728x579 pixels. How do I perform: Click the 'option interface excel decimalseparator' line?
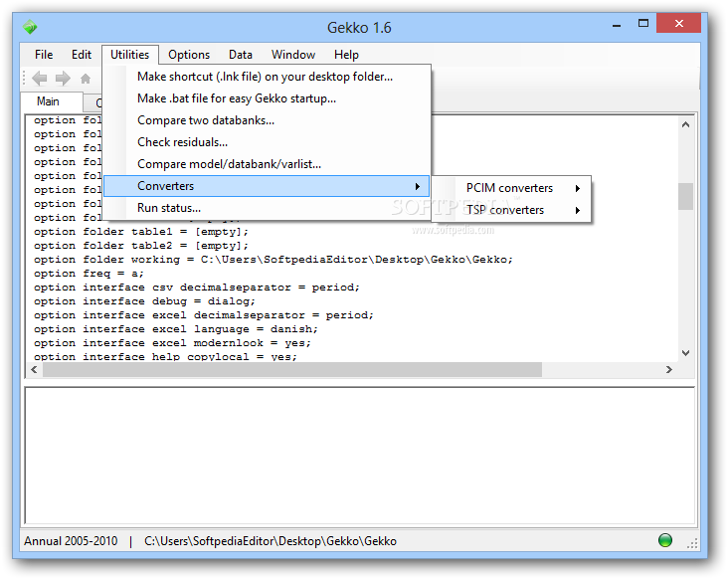pyautogui.click(x=203, y=315)
